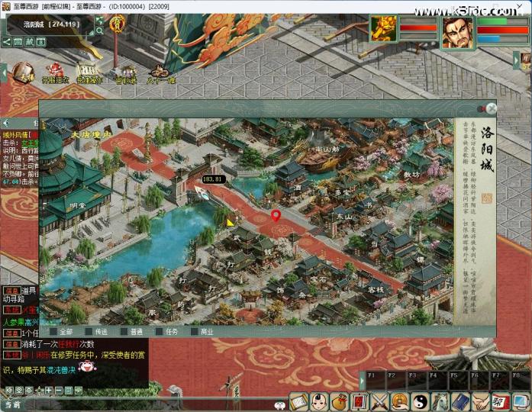The height and width of the screenshot is (412, 532).
Task: Click the round 宝 treasure lantern icon
Action: point(118,23)
